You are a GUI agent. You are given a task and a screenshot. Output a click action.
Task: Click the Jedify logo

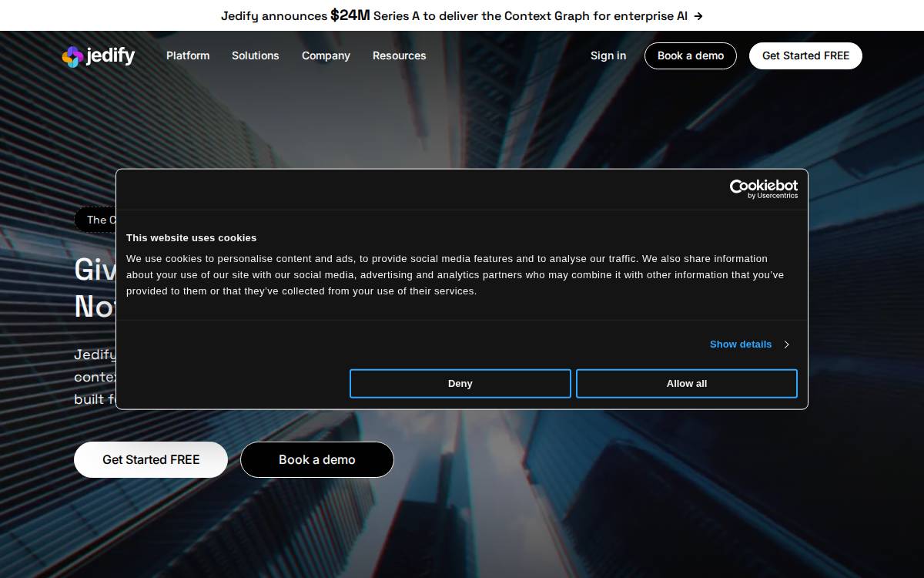click(99, 56)
